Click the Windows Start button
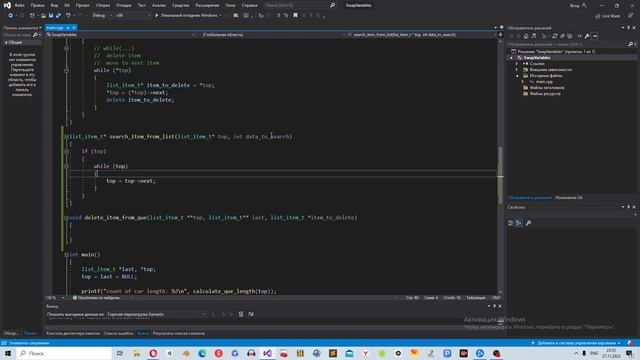The image size is (640, 360). point(8,353)
